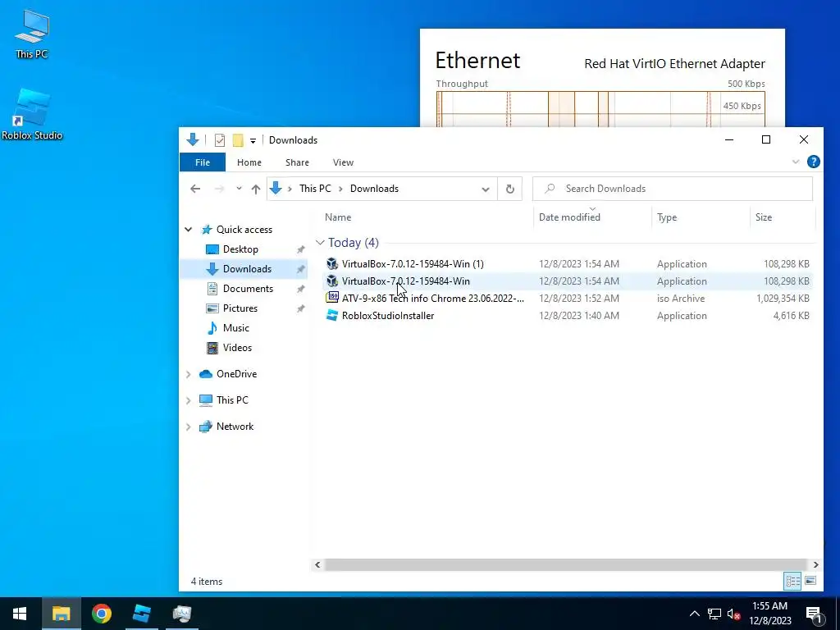Select Music in navigation pane
The height and width of the screenshot is (630, 840).
coord(235,328)
